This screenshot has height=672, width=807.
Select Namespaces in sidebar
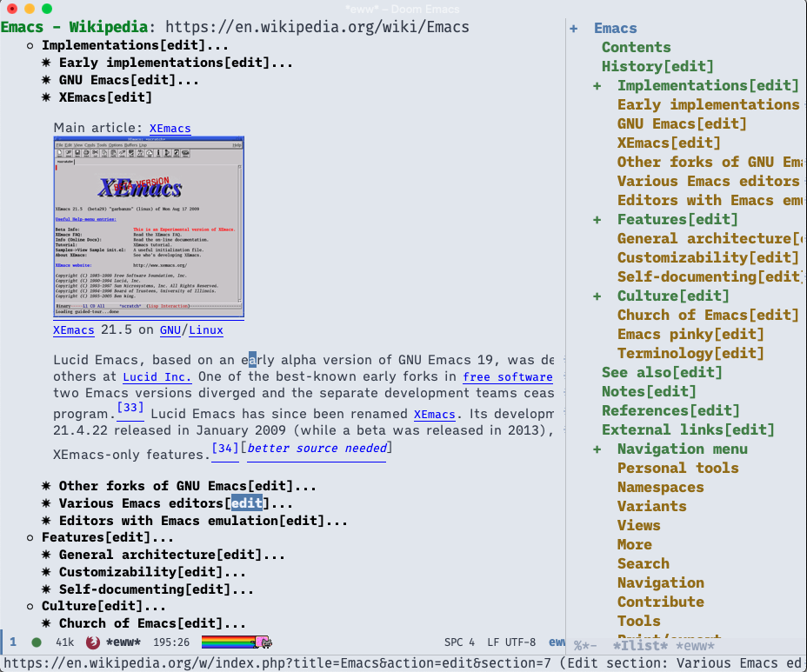[x=660, y=488]
